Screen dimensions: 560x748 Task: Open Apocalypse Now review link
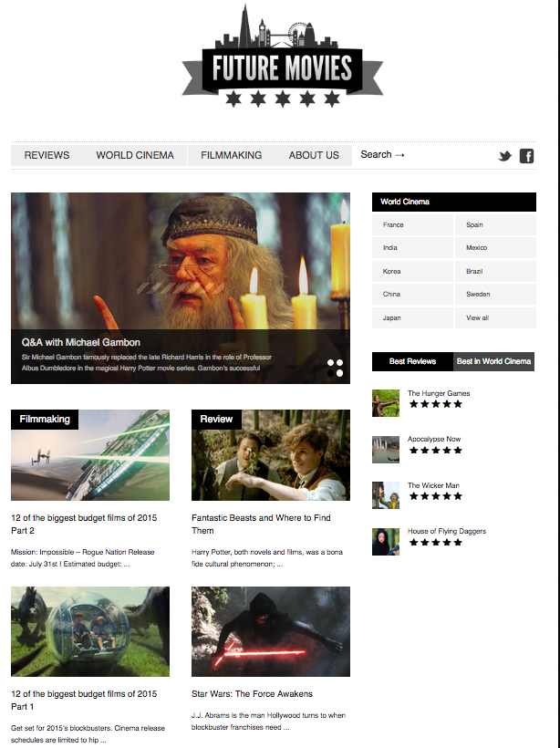[x=434, y=439]
